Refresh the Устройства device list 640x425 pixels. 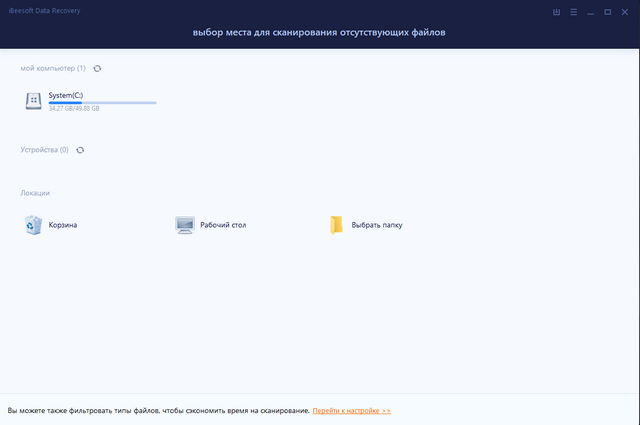point(80,150)
